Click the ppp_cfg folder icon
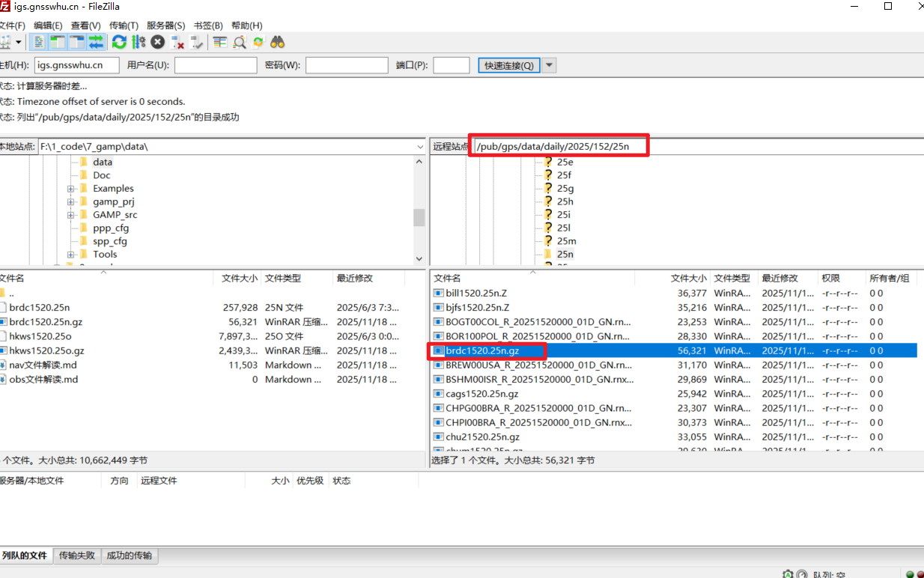 (x=84, y=228)
